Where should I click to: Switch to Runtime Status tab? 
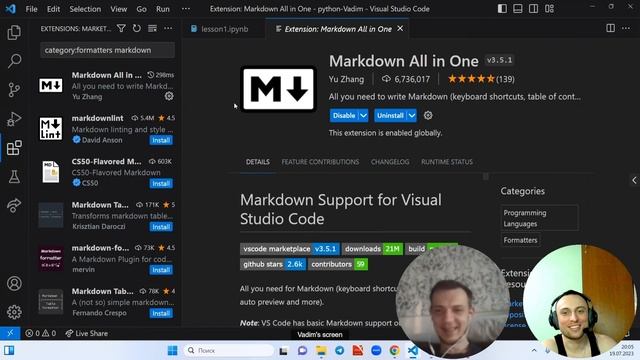(447, 162)
